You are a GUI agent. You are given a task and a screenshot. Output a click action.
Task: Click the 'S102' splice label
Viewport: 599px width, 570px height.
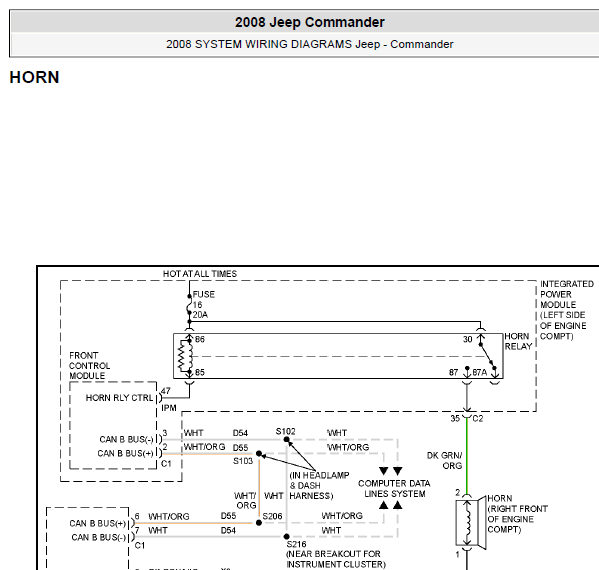(x=285, y=431)
